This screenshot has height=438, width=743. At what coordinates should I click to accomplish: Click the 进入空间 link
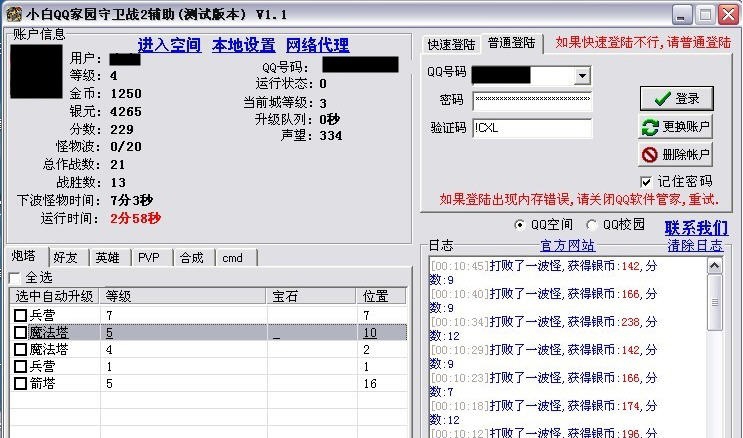(x=169, y=46)
